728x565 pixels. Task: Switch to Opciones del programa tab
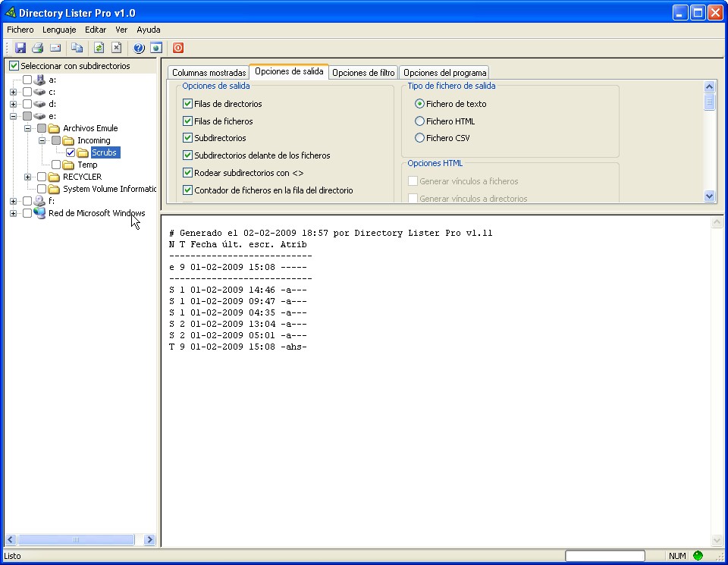444,73
